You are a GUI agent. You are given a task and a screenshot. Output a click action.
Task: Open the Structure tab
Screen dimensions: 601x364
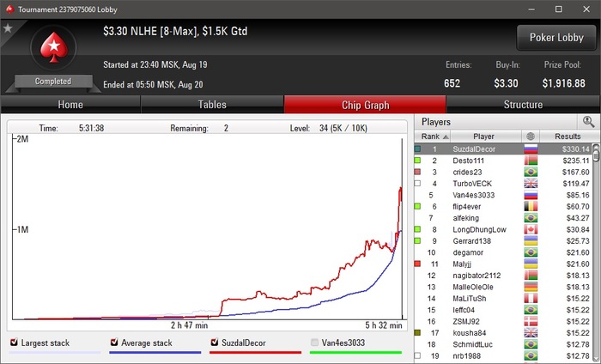coord(523,105)
